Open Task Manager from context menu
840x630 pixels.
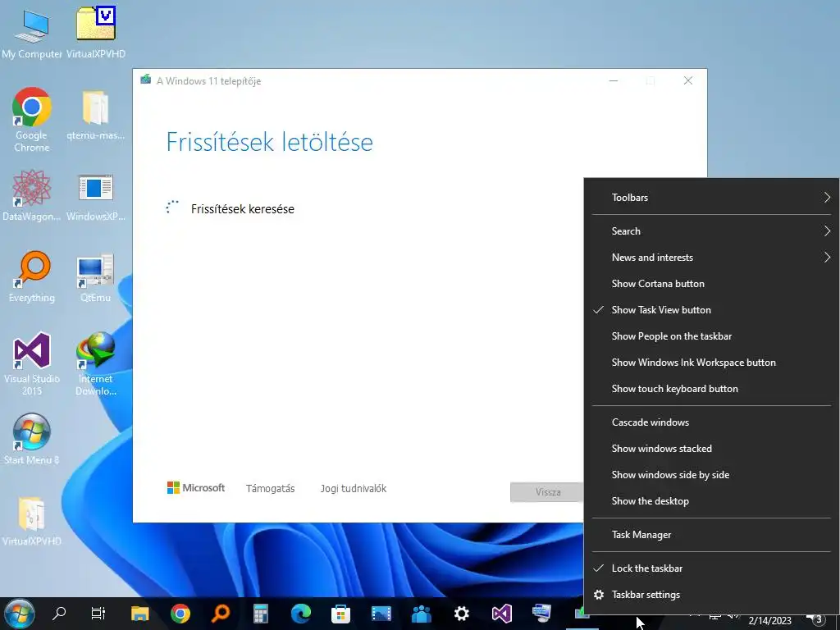pyautogui.click(x=711, y=535)
